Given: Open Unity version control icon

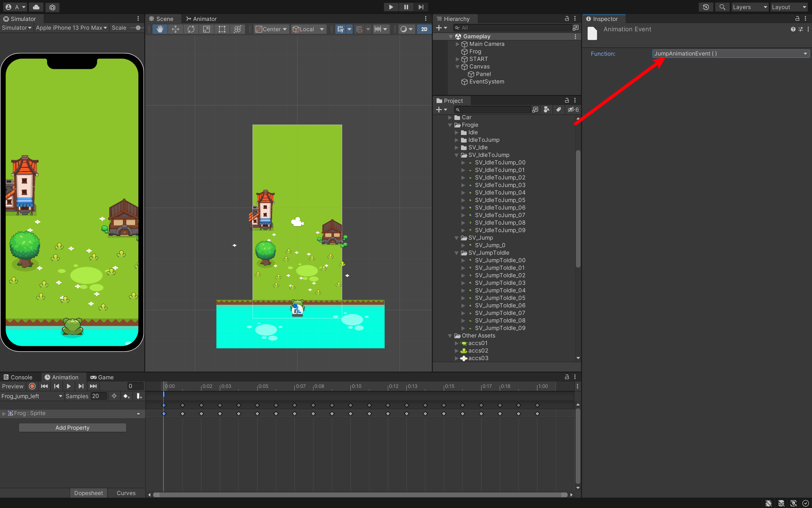Looking at the screenshot, I should pyautogui.click(x=52, y=7).
